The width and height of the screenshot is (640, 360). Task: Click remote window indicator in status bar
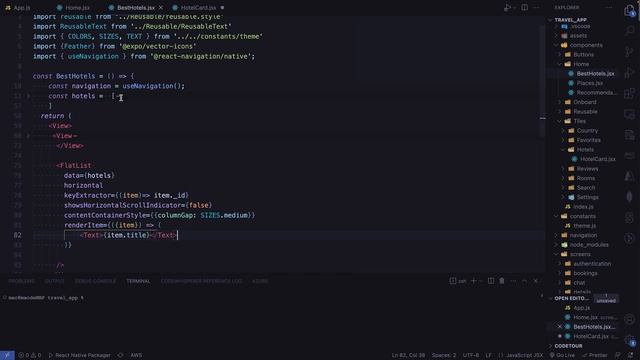[7, 355]
